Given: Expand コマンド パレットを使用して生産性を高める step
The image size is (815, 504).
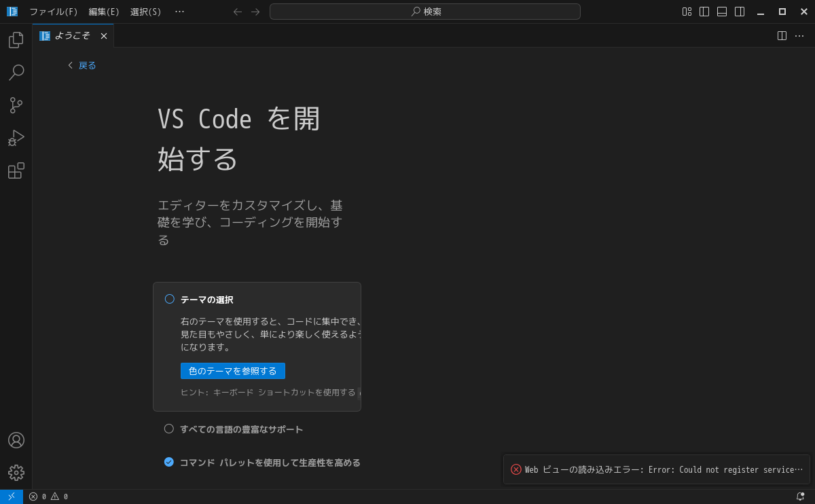Looking at the screenshot, I should pyautogui.click(x=270, y=463).
